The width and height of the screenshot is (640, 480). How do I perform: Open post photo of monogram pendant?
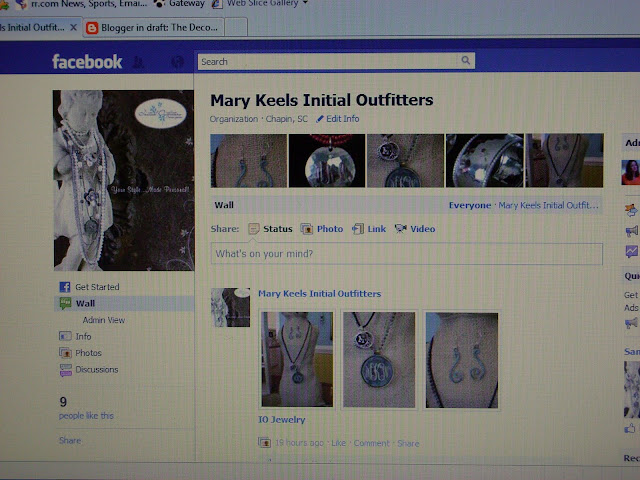pos(379,360)
